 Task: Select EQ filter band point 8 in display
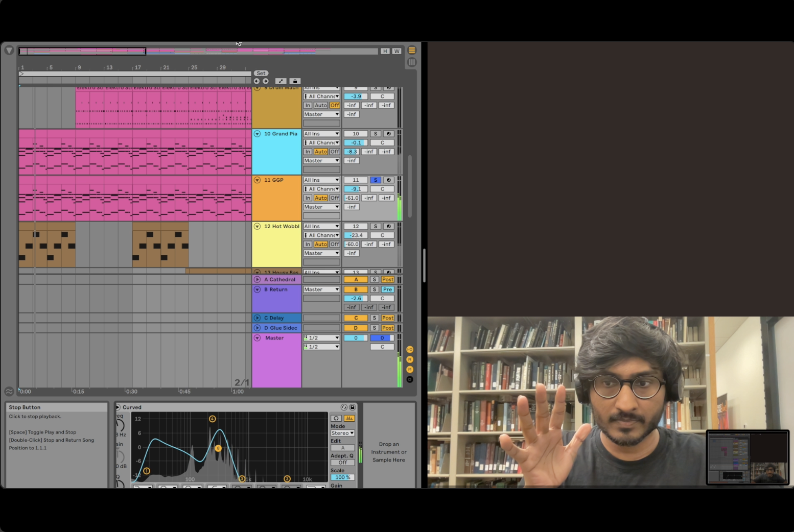218,448
